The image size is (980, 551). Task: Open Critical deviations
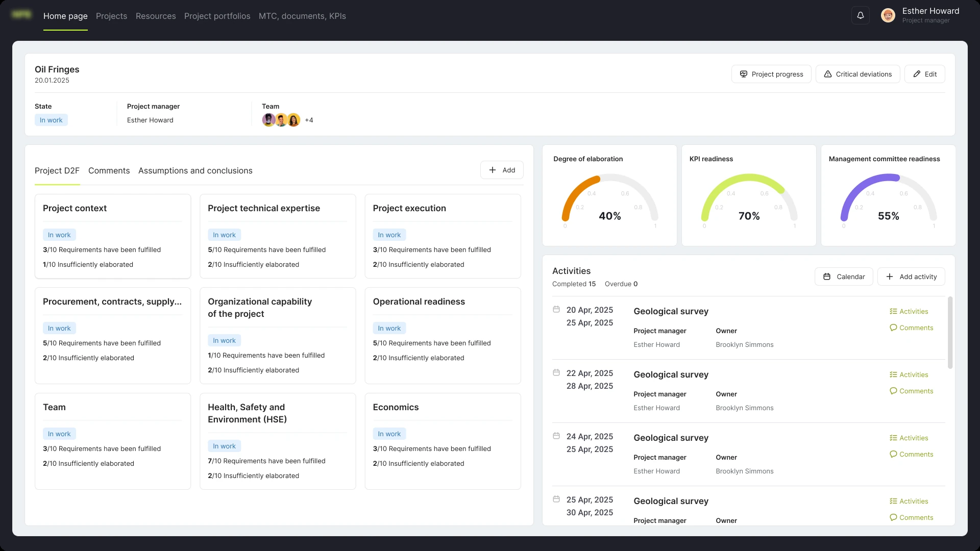pos(858,74)
